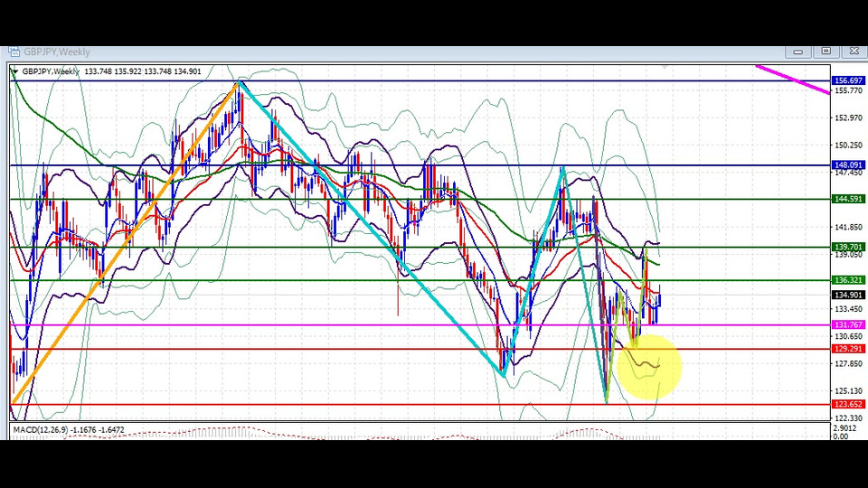Click the GBPJPY,Weekly title bar text
Image resolution: width=868 pixels, height=488 pixels.
[x=56, y=52]
